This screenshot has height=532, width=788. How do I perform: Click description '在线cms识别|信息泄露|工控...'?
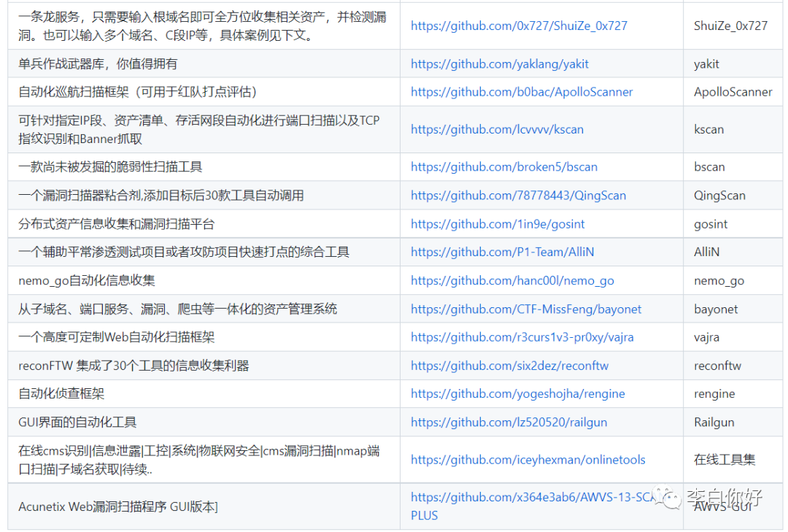point(199,460)
